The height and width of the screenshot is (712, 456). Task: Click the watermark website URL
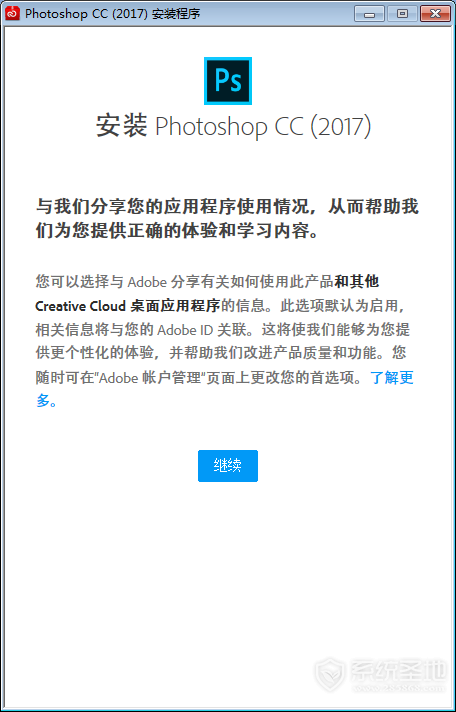(397, 687)
